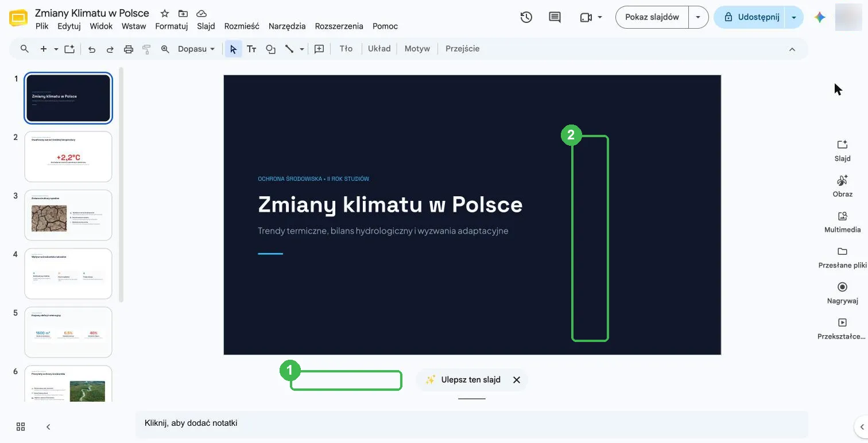868x443 pixels.
Task: Open the Wstaw menu
Action: (134, 26)
